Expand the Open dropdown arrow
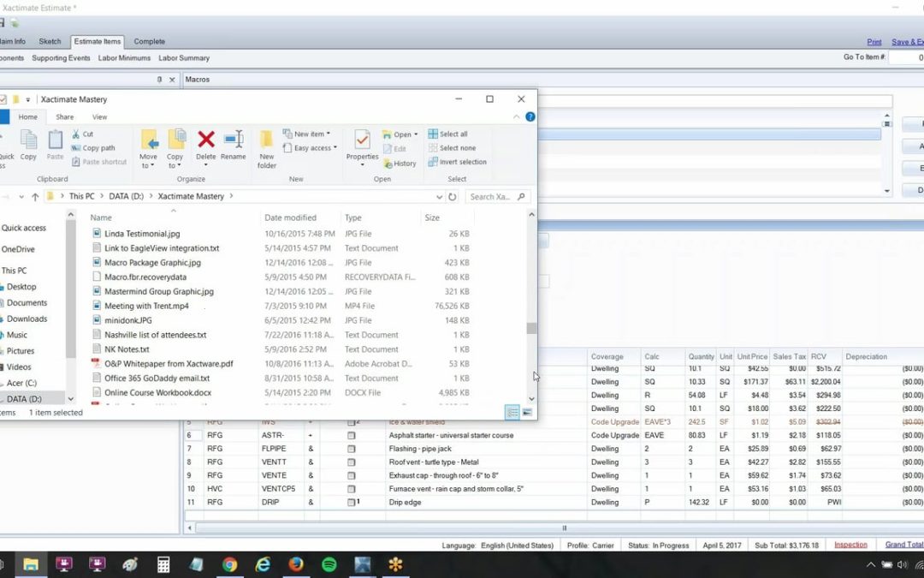Screen dimensions: 924x578 pyautogui.click(x=416, y=134)
